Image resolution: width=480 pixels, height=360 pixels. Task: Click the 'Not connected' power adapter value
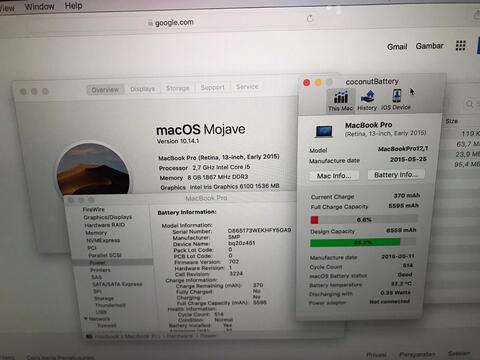(389, 301)
